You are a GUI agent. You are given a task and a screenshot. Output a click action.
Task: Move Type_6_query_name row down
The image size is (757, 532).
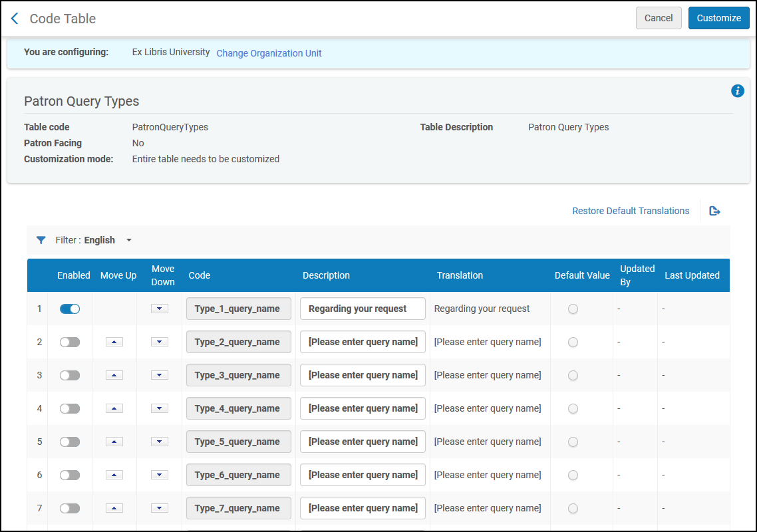coord(160,475)
